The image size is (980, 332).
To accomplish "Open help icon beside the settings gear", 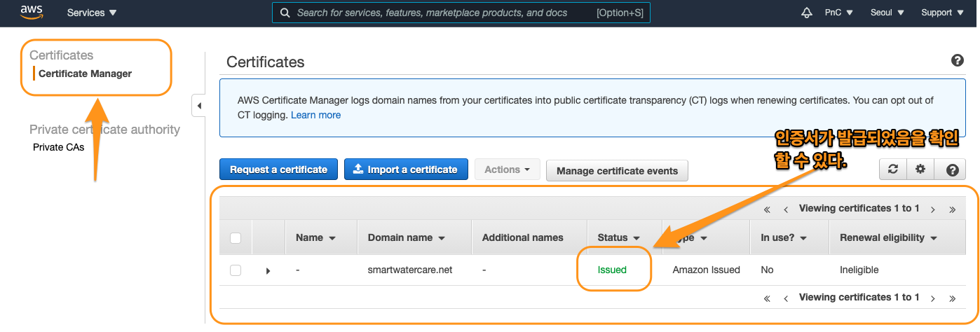I will tap(951, 170).
